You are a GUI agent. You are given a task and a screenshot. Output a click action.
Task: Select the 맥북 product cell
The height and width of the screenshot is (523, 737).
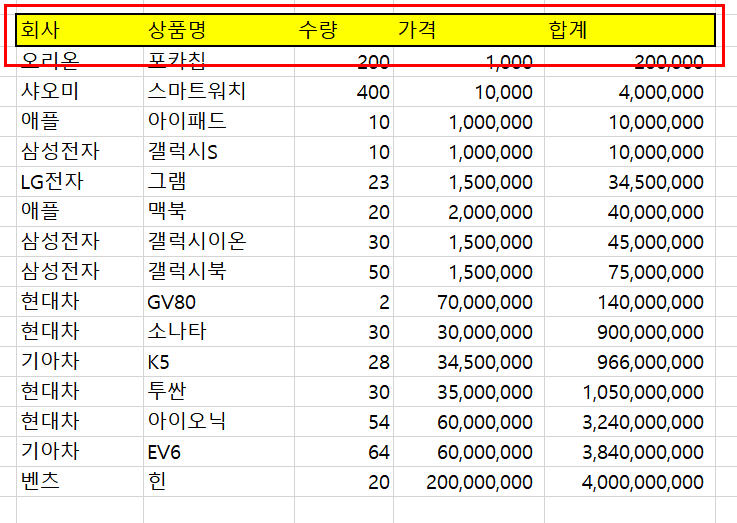[x=219, y=211]
